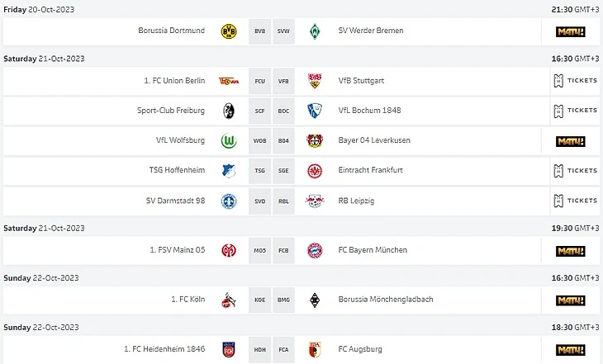Click the VfL Wolfsburg logo
The height and width of the screenshot is (364, 603).
point(229,141)
